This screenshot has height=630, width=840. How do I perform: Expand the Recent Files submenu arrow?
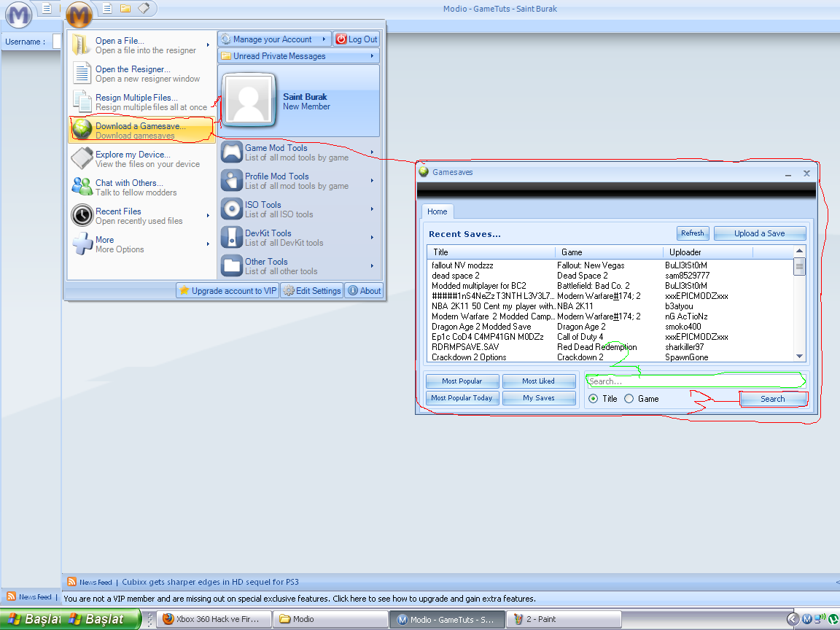[208, 215]
